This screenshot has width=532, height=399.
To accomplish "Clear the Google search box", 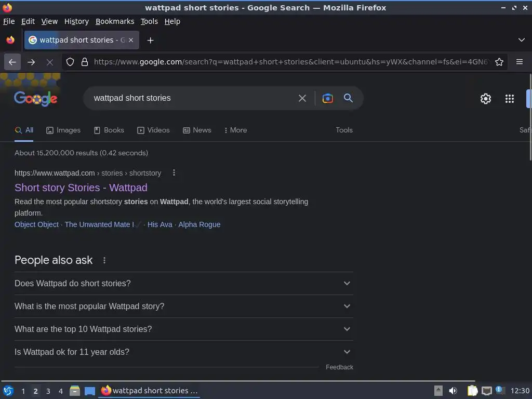I will (x=302, y=98).
